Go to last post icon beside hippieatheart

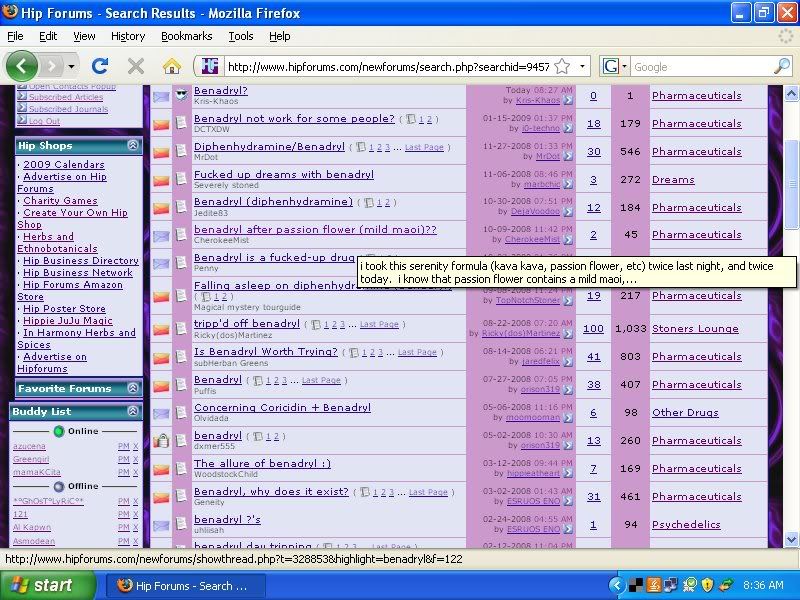point(568,473)
